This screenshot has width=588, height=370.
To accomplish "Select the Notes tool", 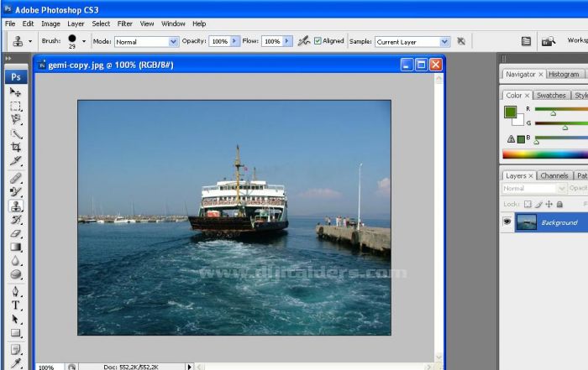I will (15, 350).
